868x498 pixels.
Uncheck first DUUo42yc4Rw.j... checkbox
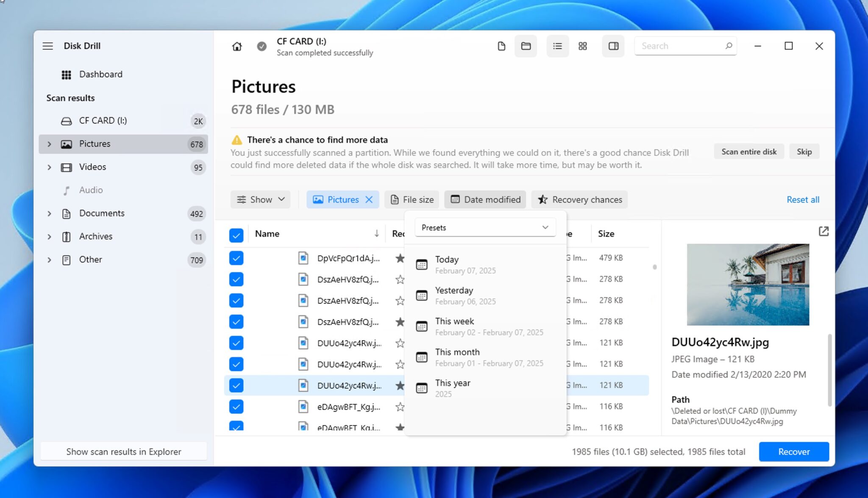point(236,343)
